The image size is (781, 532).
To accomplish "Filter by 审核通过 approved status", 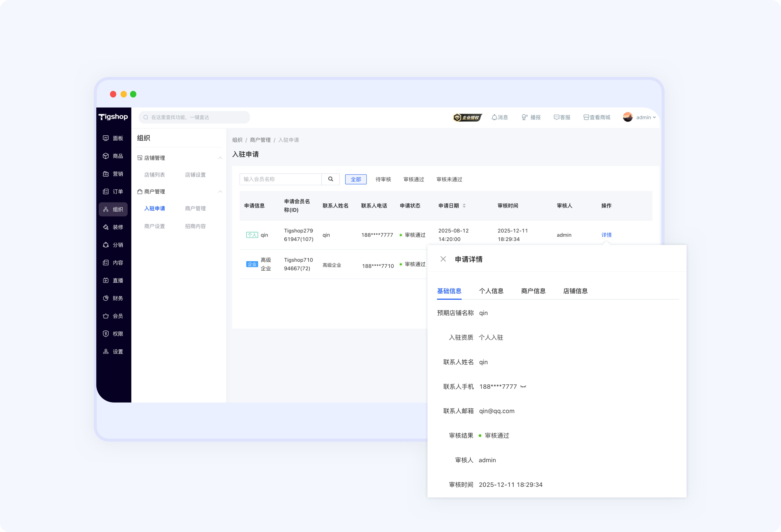I will pyautogui.click(x=414, y=179).
